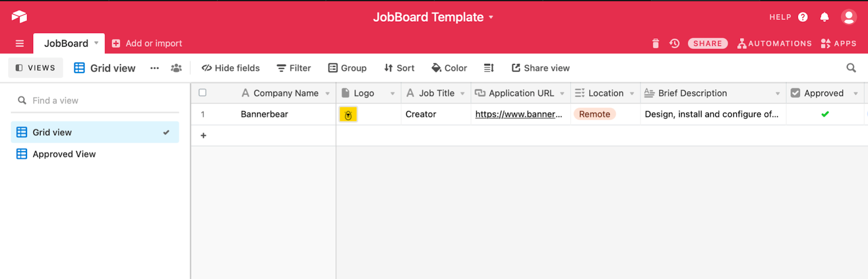Expand the Company Name column dropdown
This screenshot has width=868, height=279.
(x=328, y=93)
